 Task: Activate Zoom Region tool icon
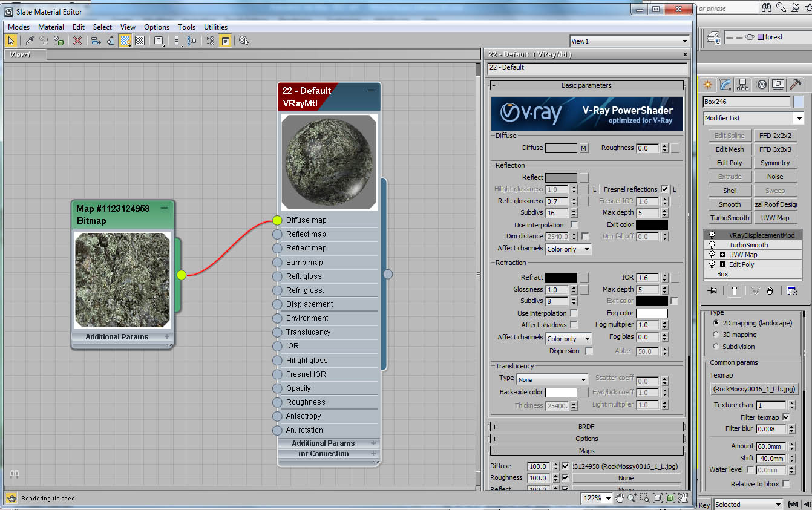[x=645, y=498]
